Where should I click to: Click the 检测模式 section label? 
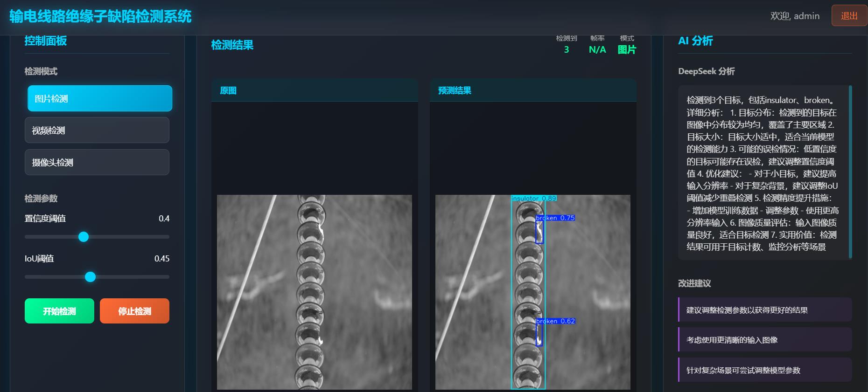(41, 71)
